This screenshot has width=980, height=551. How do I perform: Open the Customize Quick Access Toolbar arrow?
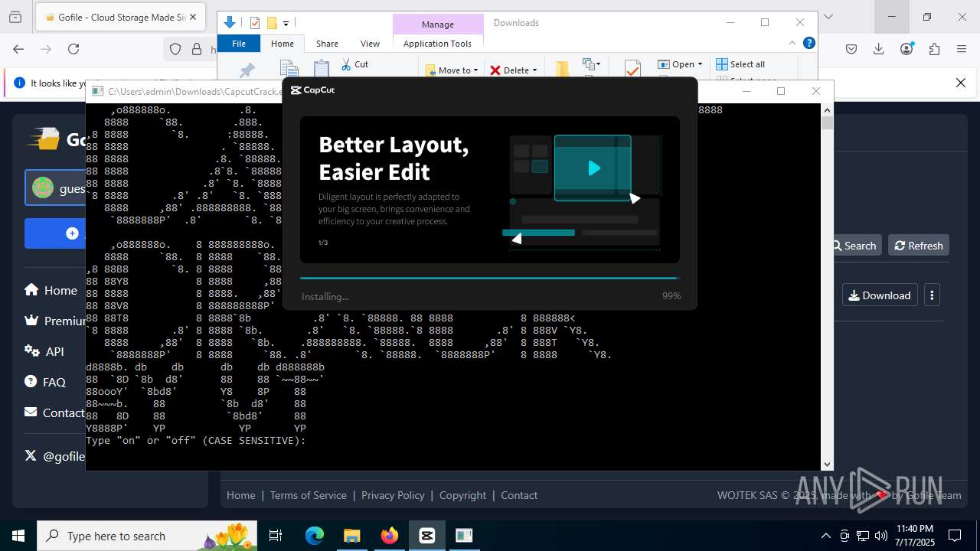coord(286,23)
